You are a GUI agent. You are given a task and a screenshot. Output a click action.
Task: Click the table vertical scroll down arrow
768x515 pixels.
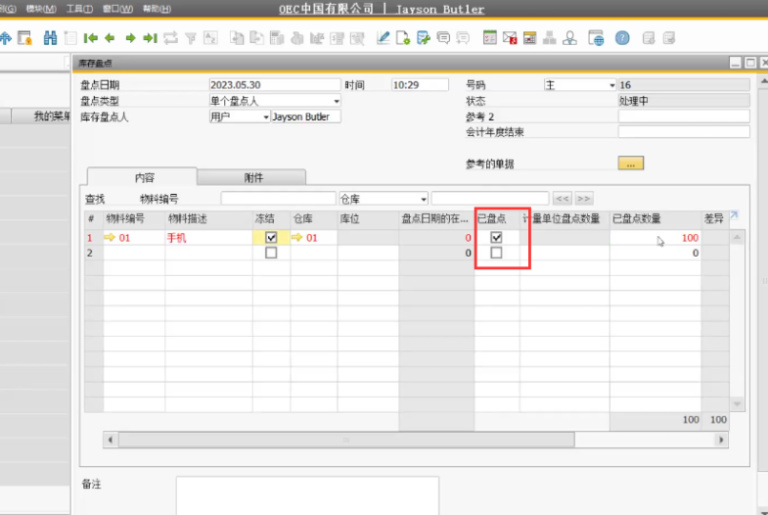tap(737, 404)
